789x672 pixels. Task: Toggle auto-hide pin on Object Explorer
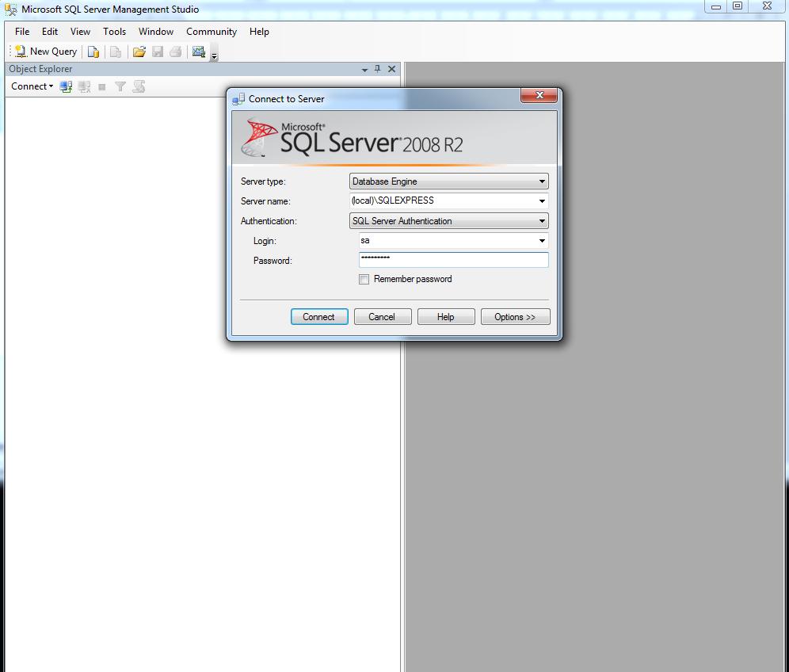coord(377,69)
